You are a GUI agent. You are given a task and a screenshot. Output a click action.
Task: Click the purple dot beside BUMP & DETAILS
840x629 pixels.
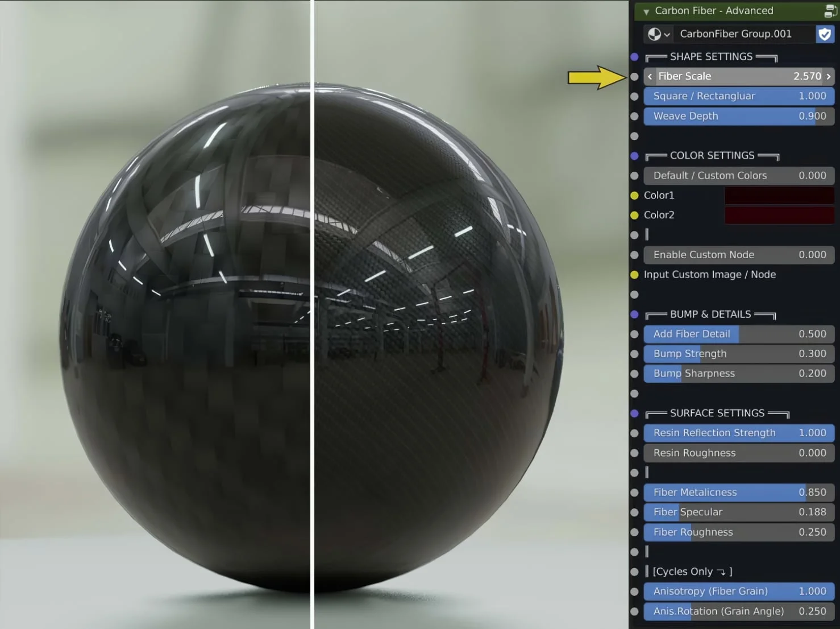(634, 314)
